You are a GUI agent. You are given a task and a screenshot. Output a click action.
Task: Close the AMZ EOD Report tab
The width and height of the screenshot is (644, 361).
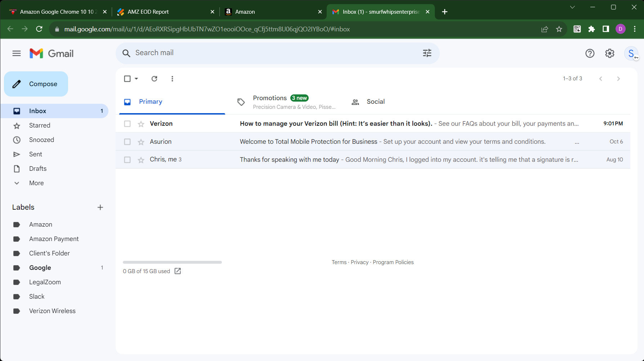point(213,12)
